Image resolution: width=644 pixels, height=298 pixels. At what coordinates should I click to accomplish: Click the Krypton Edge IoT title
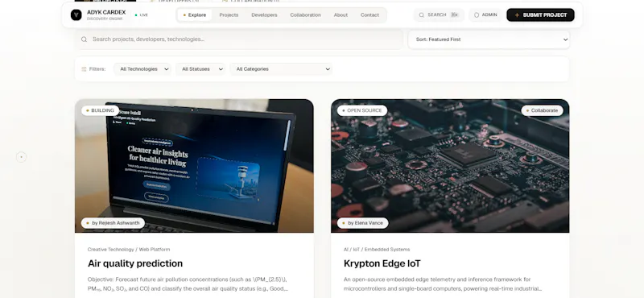(x=382, y=263)
